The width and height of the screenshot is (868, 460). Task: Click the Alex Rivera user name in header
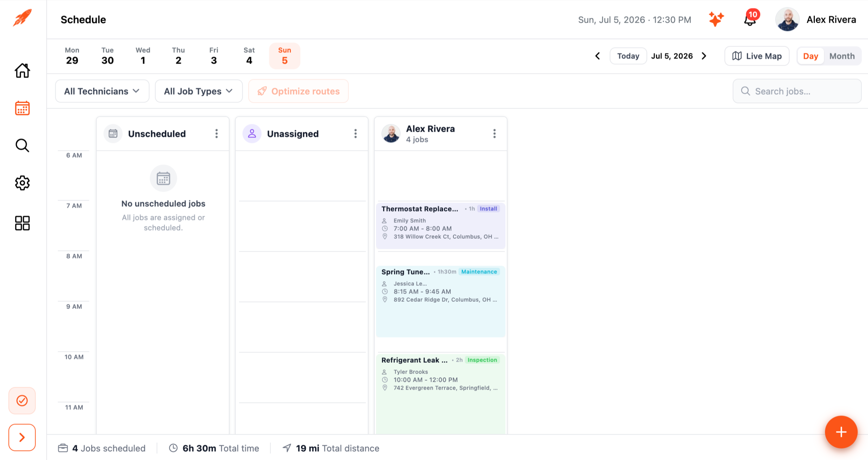[x=831, y=20]
